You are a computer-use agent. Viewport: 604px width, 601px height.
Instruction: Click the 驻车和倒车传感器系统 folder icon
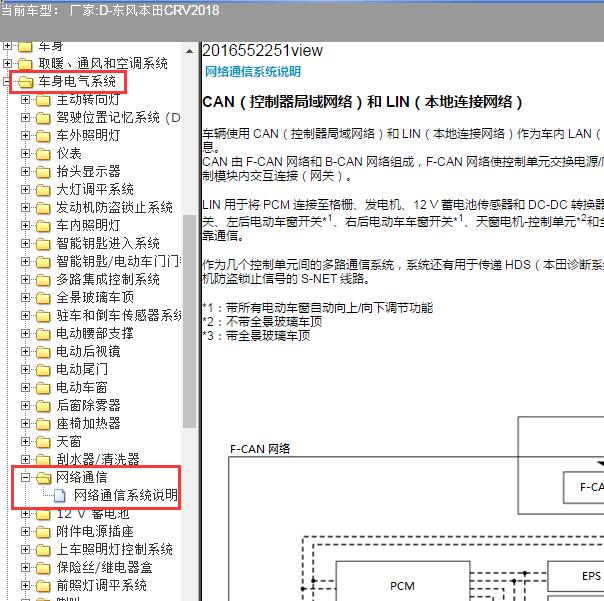click(x=43, y=316)
